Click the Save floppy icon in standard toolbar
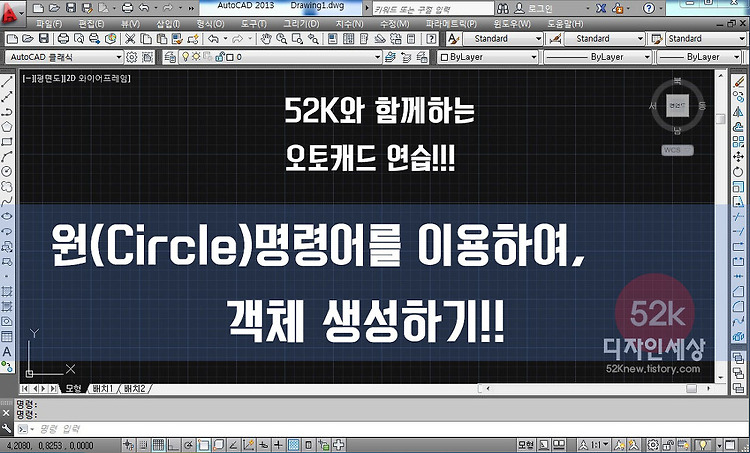750x453 pixels. pyautogui.click(x=44, y=39)
